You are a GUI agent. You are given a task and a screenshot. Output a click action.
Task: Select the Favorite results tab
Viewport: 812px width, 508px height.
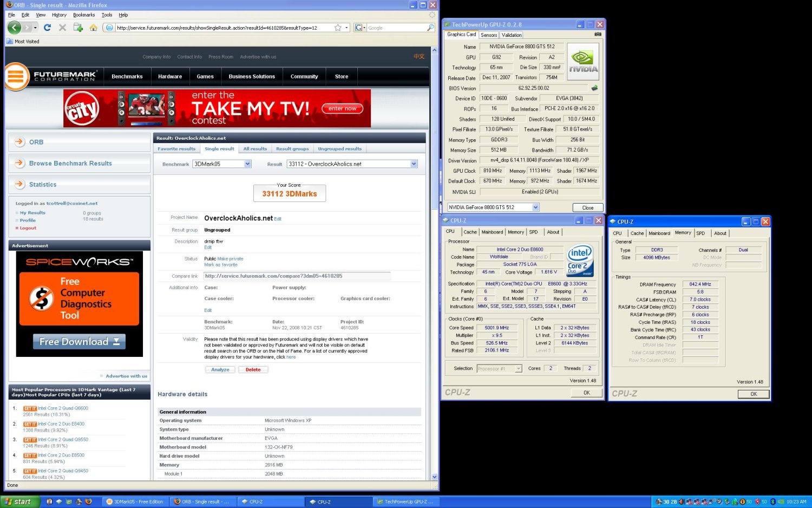[176, 148]
